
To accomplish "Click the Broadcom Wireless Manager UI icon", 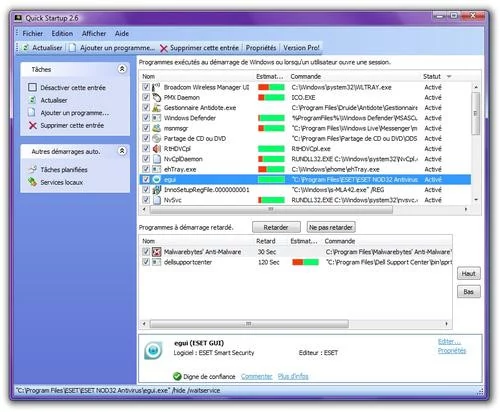I will tap(156, 87).
